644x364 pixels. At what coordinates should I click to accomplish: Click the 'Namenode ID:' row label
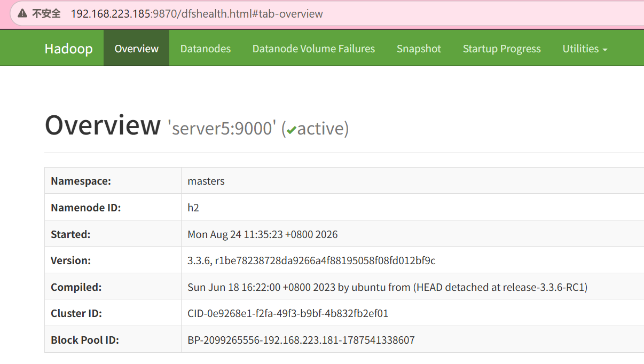pos(86,208)
